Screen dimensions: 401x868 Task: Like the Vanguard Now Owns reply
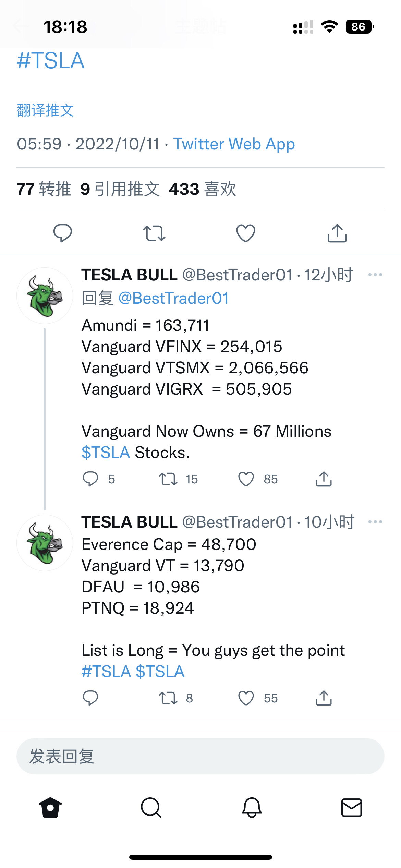246,479
